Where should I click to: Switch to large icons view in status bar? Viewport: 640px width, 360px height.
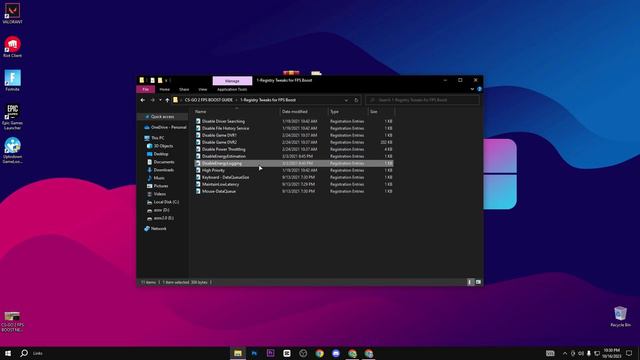(x=478, y=282)
